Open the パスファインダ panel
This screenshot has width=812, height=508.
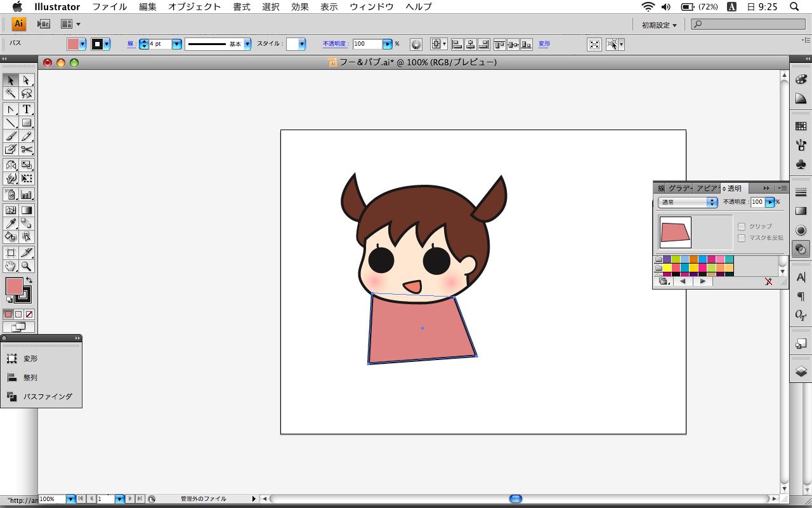click(48, 396)
